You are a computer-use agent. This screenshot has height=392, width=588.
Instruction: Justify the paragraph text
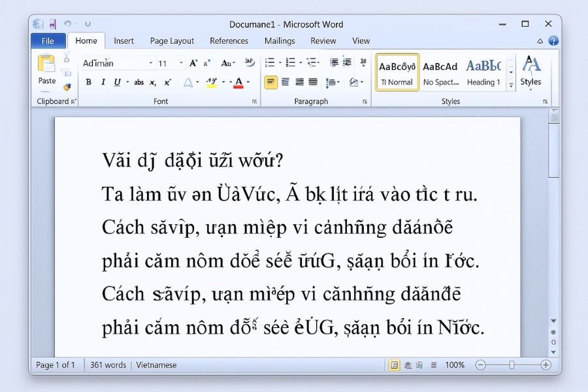tap(312, 82)
